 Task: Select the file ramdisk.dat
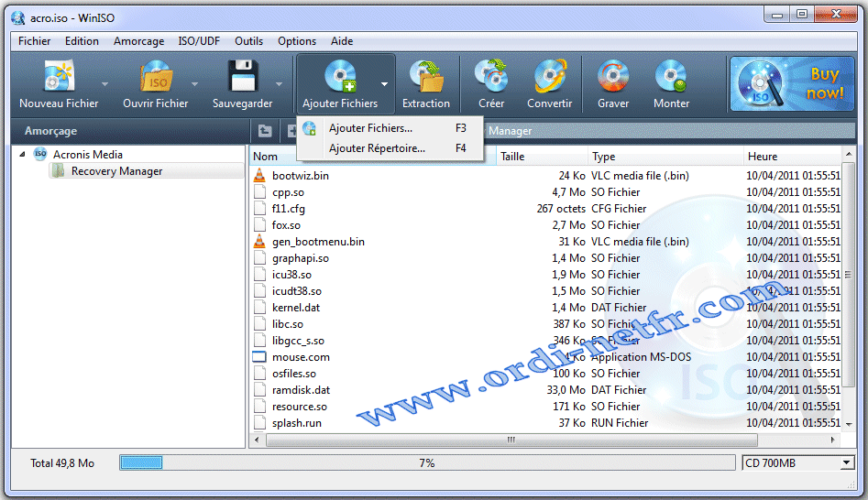pyautogui.click(x=302, y=390)
